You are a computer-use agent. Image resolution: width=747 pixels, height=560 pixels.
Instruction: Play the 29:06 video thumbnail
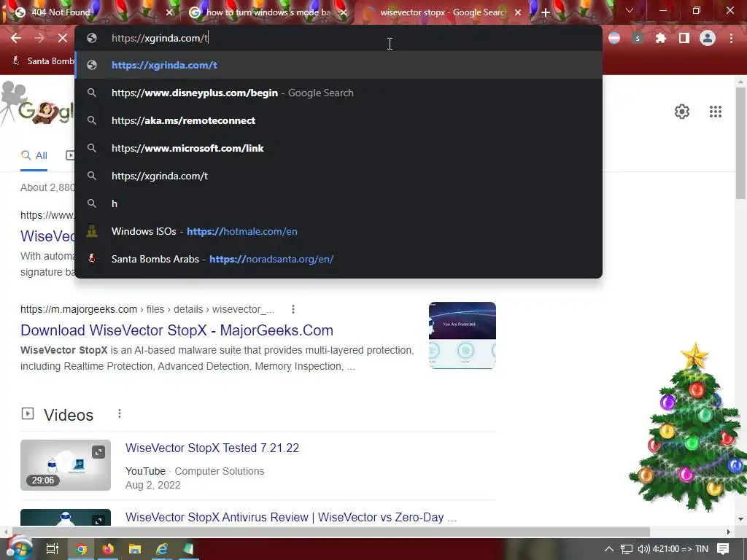(65, 465)
